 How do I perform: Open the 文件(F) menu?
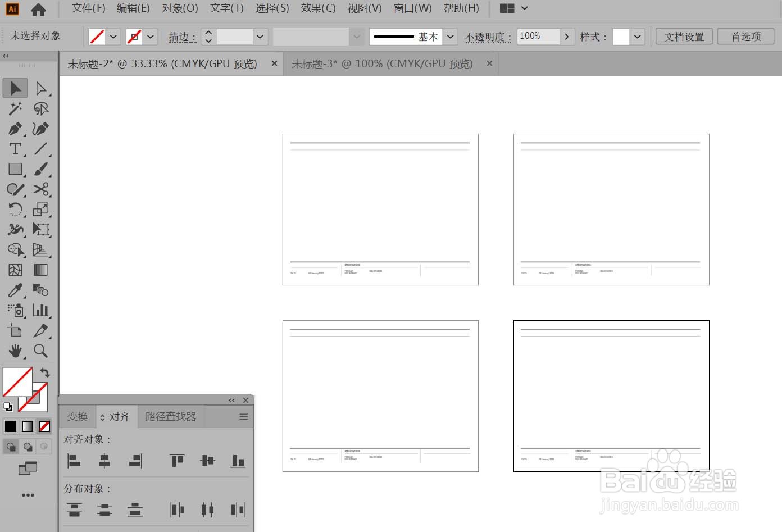89,8
